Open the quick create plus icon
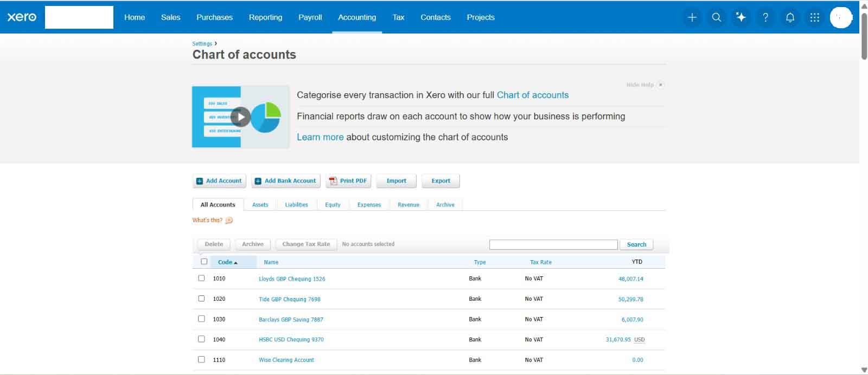Screen dimensions: 868x375 [x=692, y=17]
